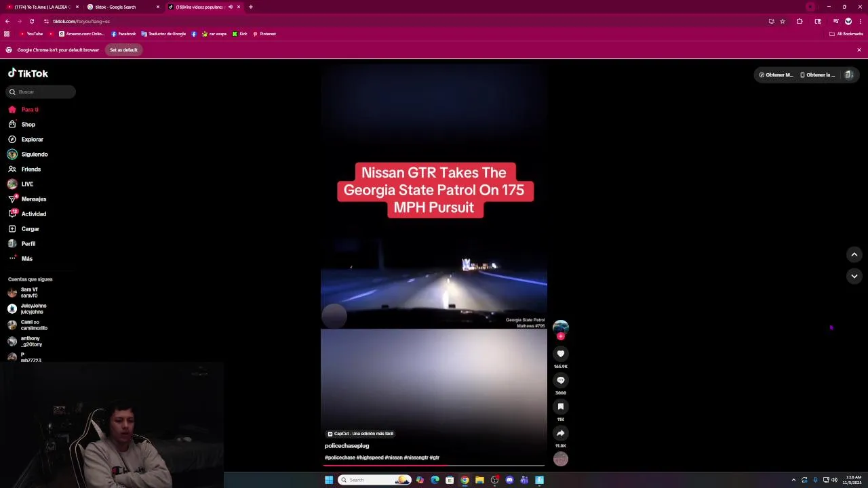Open the #policechase hashtag
This screenshot has height=488, width=868.
(340, 458)
